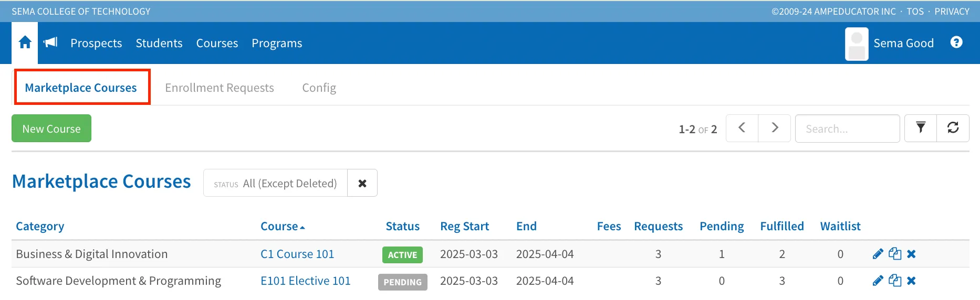
Task: Delete E101 Elective 101 with X icon
Action: (x=911, y=281)
